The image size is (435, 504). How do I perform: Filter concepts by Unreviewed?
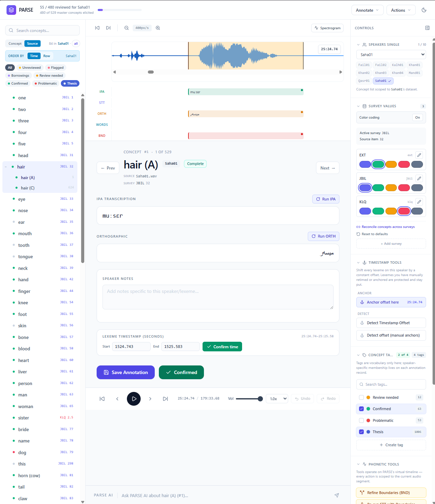(x=30, y=68)
